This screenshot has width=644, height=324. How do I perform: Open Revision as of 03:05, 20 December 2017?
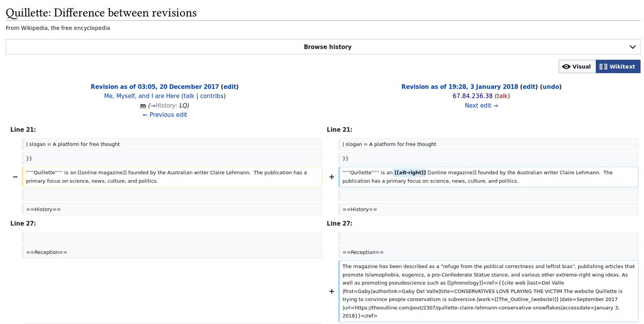(155, 87)
